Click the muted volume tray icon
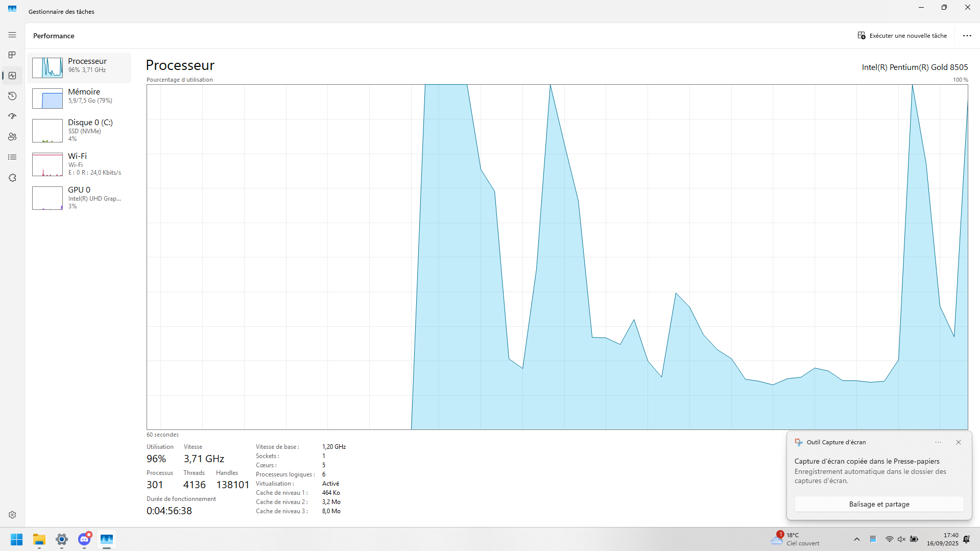 point(901,539)
